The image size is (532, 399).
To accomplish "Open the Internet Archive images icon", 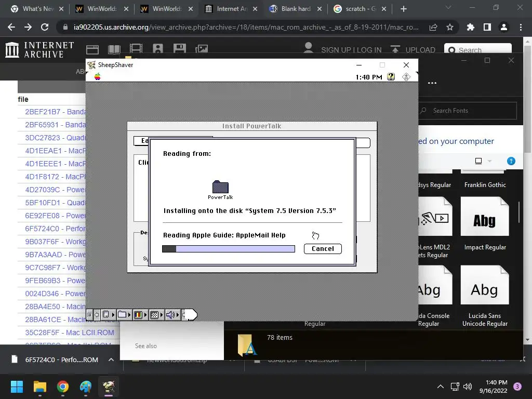I will click(x=202, y=49).
